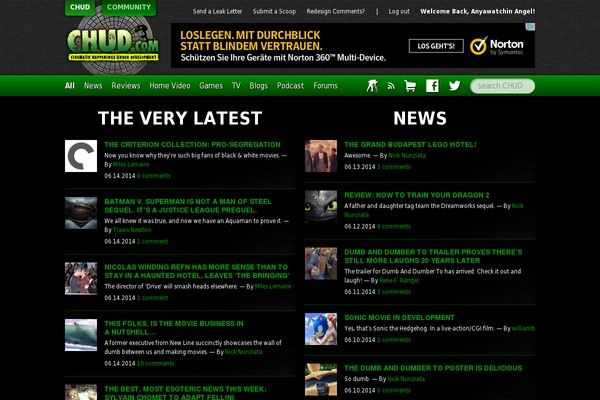The image size is (600, 400).
Task: Open the Toothless dragon thumbnail
Action: pyautogui.click(x=321, y=206)
